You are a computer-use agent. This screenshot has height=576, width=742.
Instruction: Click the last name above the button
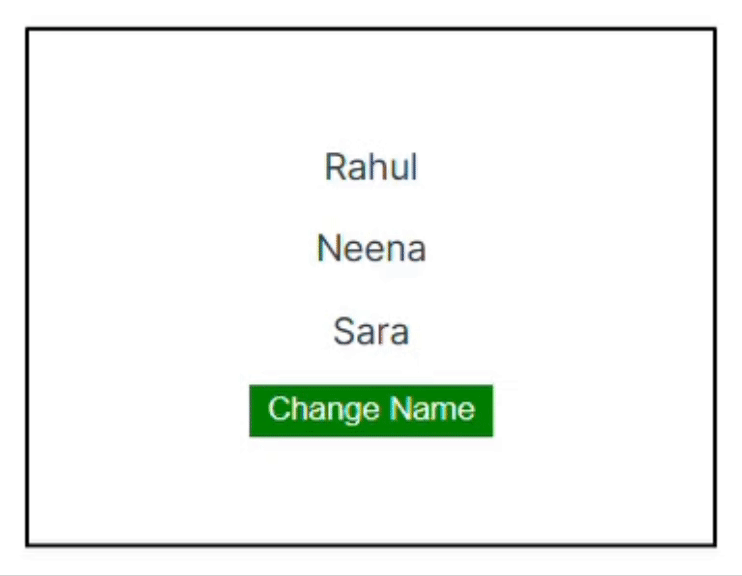click(x=371, y=331)
